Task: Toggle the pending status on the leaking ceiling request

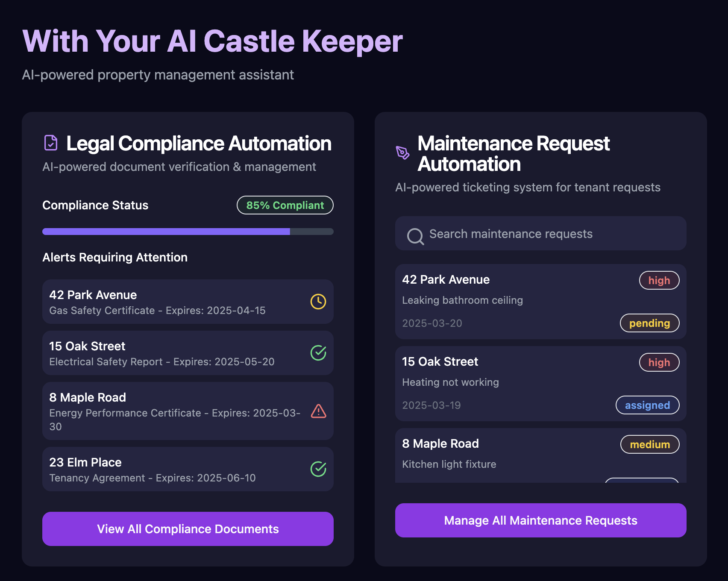Action: tap(649, 323)
